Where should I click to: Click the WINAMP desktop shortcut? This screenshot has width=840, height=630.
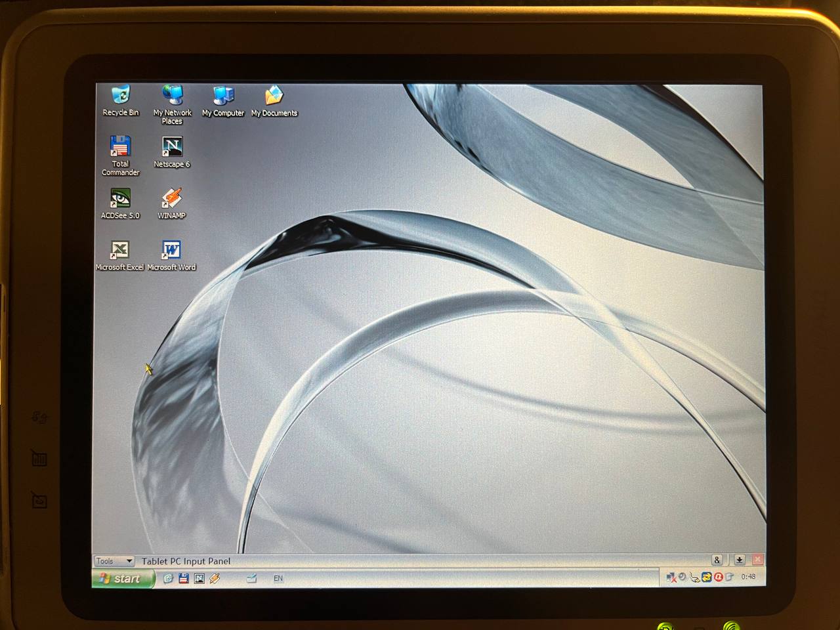tap(171, 198)
